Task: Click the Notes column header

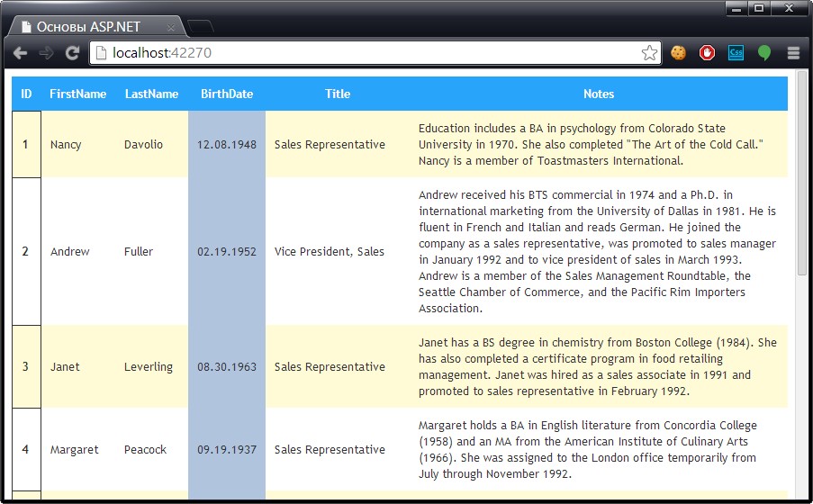Action: click(x=599, y=94)
